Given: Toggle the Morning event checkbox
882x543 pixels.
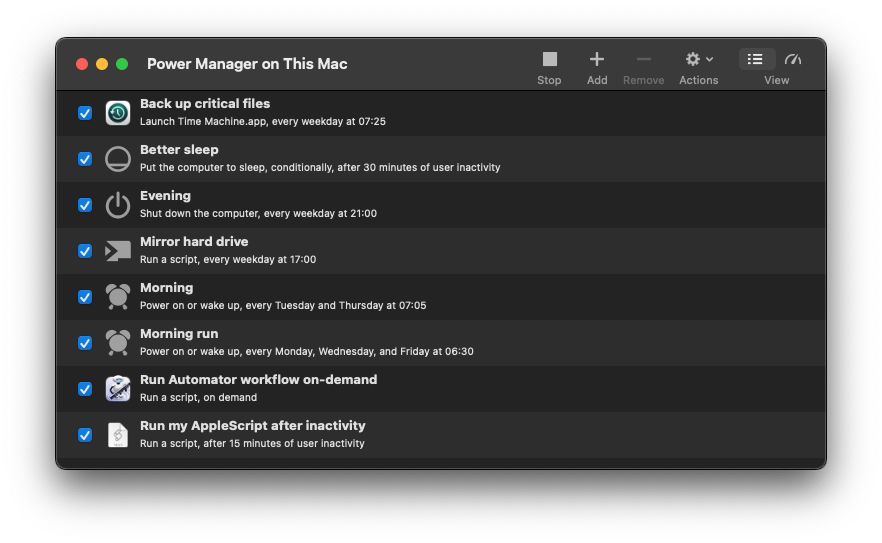Looking at the screenshot, I should pos(85,297).
